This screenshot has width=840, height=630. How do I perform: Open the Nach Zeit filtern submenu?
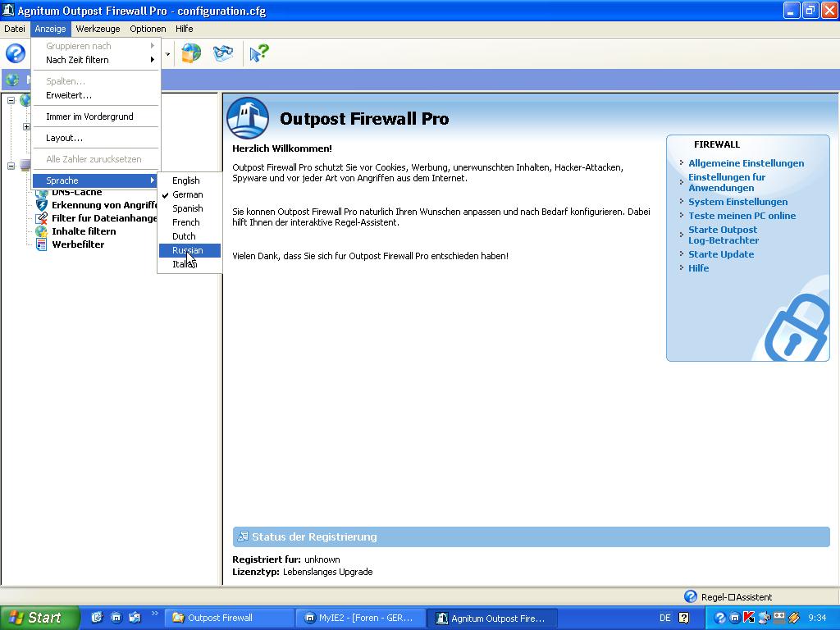coord(96,60)
